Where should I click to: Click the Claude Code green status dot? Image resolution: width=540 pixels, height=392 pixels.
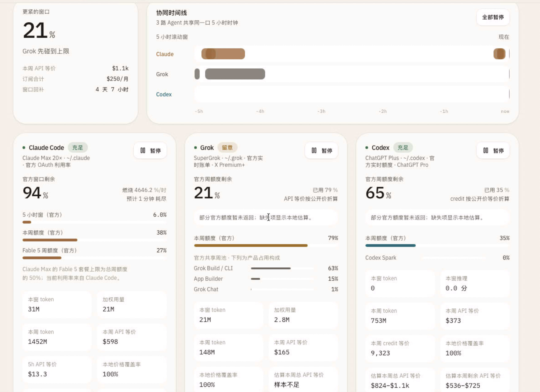pyautogui.click(x=24, y=148)
